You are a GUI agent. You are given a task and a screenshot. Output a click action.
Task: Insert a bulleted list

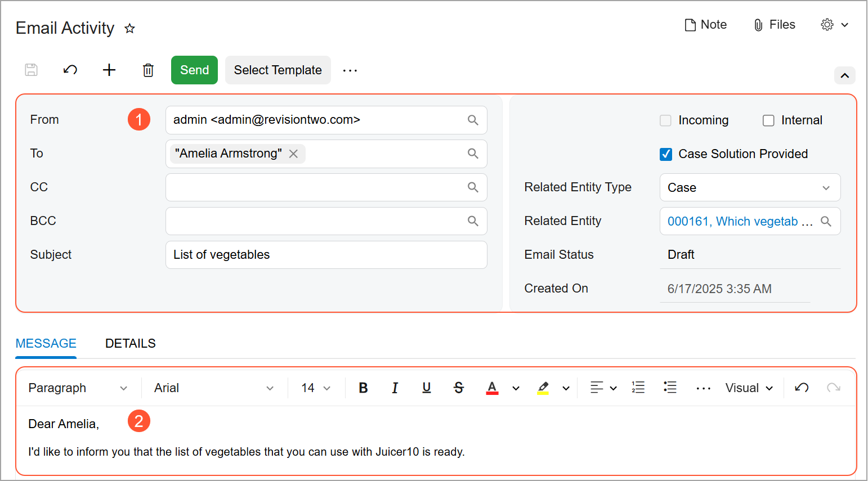(670, 388)
